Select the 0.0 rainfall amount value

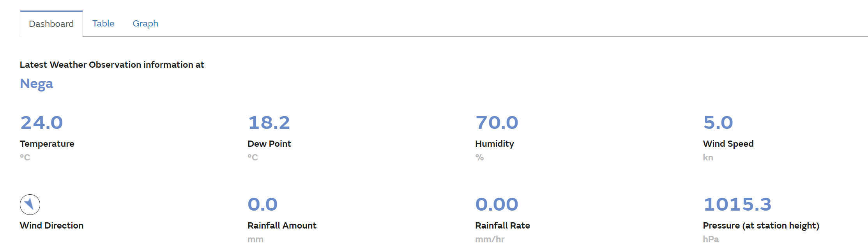[x=263, y=204]
